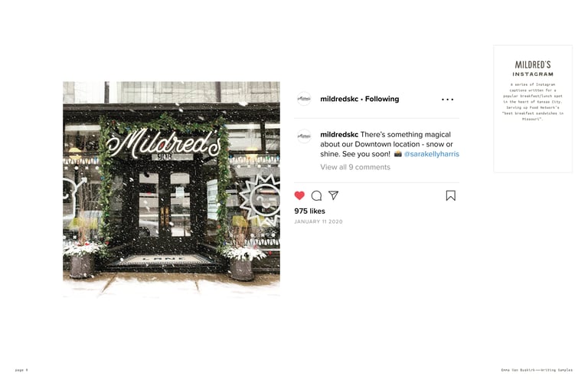This screenshot has height=380, width=588.
Task: Toggle the Following status button
Action: (x=382, y=99)
